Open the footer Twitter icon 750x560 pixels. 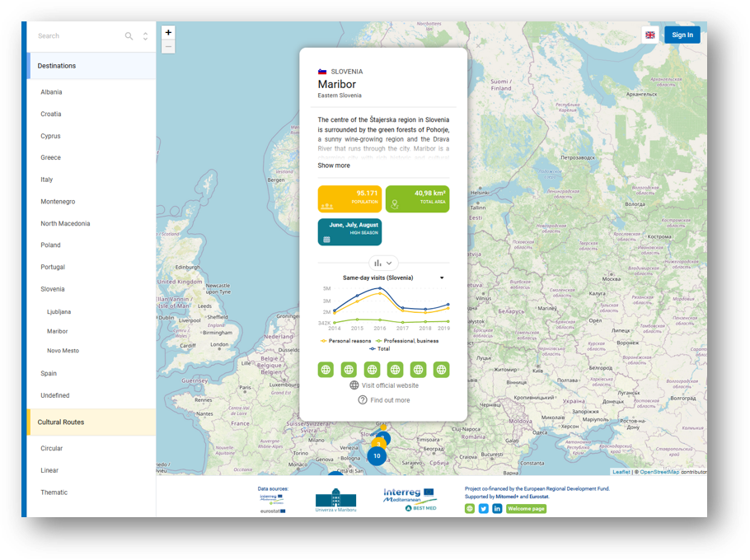(x=484, y=508)
